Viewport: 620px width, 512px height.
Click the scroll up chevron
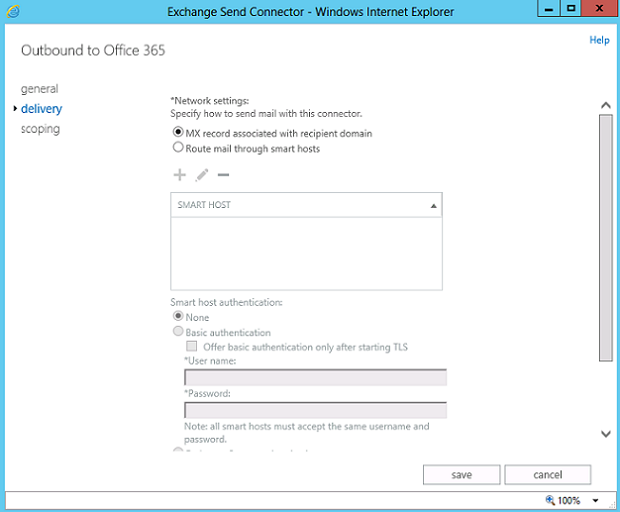pyautogui.click(x=605, y=105)
